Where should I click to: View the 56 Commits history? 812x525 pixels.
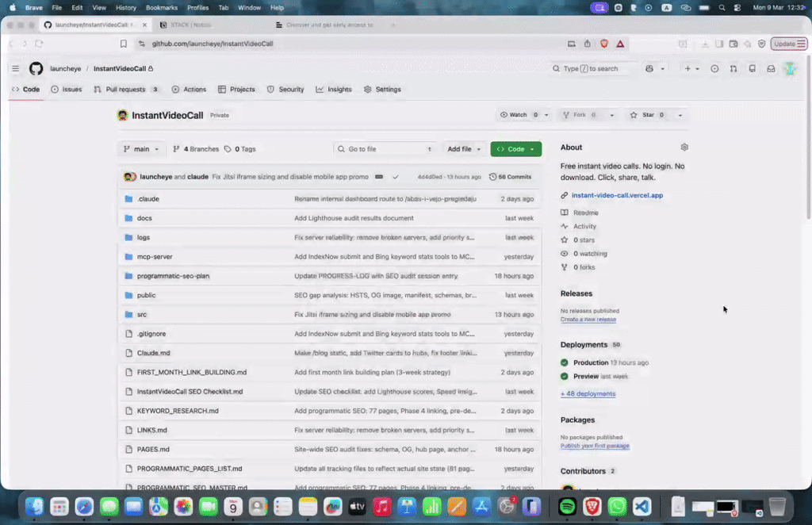[510, 177]
